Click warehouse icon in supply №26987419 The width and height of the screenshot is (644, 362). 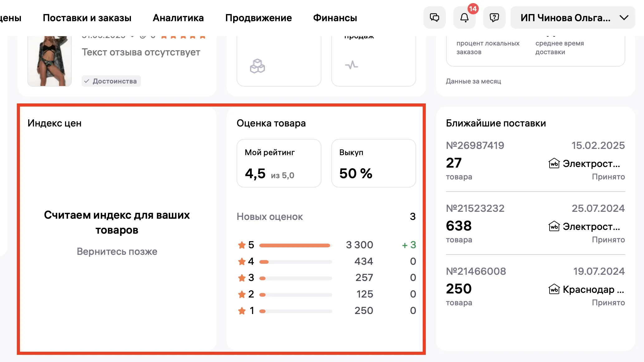point(554,163)
